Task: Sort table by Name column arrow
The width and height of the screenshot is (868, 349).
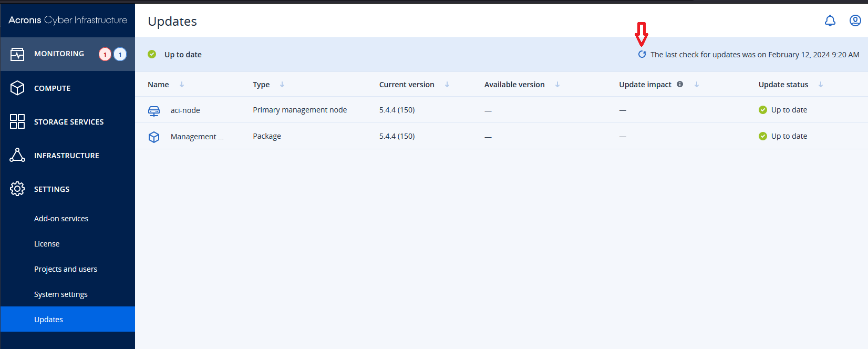Action: coord(182,85)
